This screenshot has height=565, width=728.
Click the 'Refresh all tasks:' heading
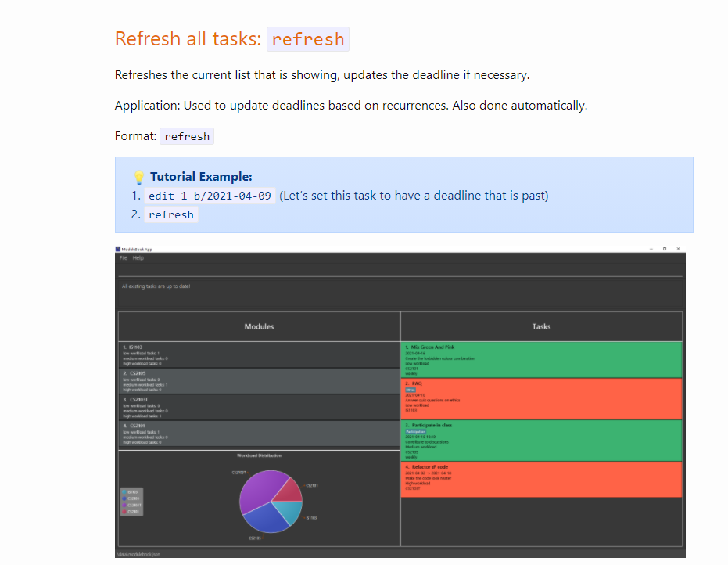click(x=188, y=38)
